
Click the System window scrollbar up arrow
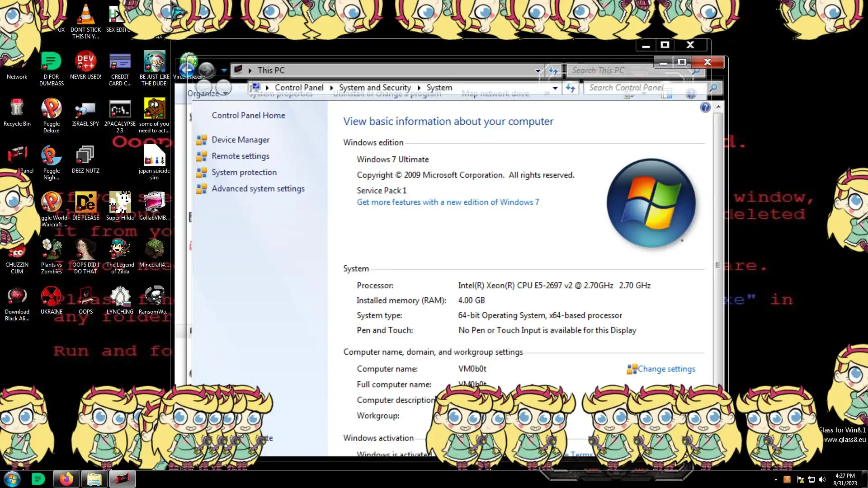[718, 107]
